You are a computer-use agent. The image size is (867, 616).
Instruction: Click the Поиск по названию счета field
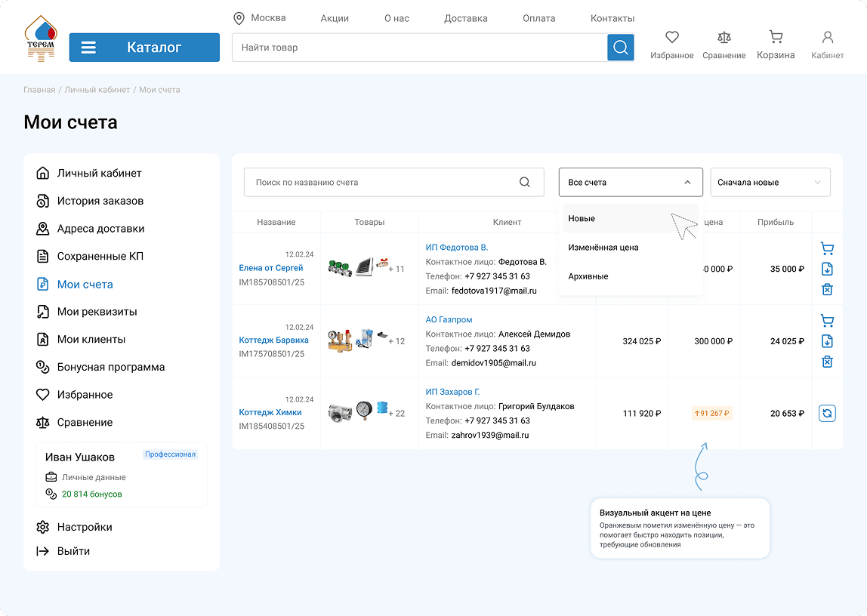393,183
